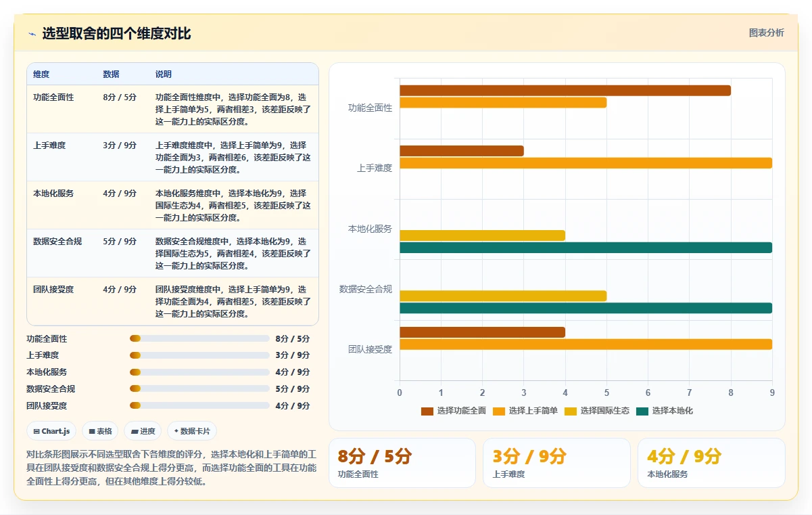This screenshot has width=812, height=515.
Task: Click the 5分 / 9分 value beside progress bar
Action: pyautogui.click(x=293, y=389)
